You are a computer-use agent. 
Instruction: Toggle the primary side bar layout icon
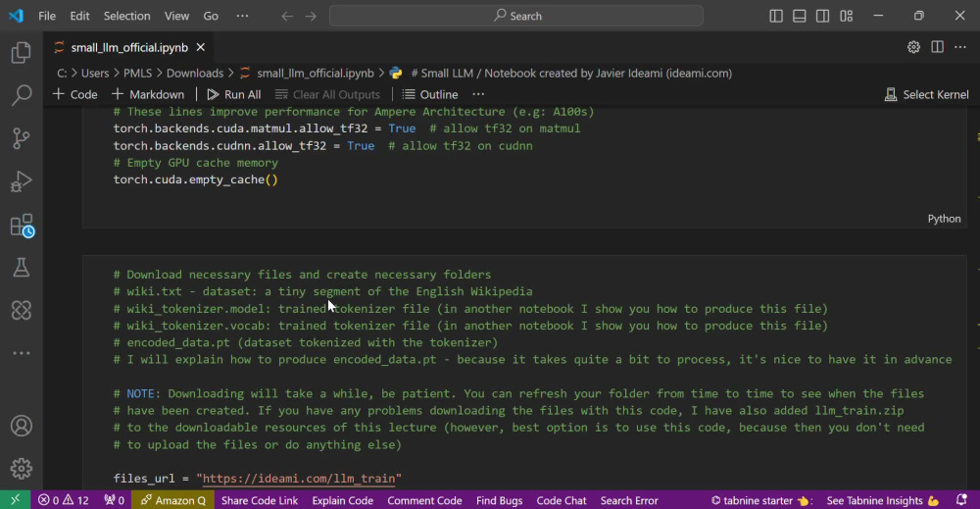[775, 17]
